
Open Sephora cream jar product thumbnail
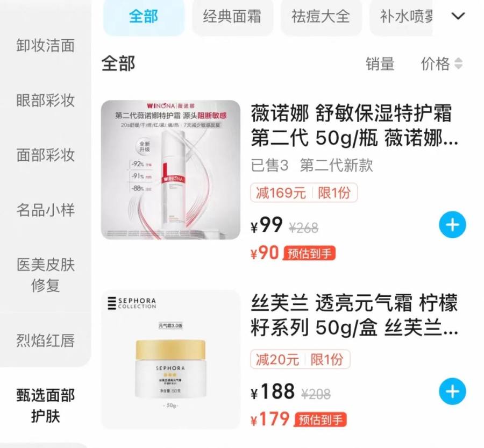[170, 359]
